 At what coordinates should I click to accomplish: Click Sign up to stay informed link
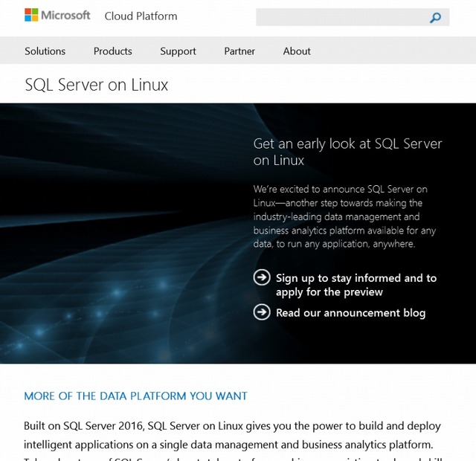356,285
